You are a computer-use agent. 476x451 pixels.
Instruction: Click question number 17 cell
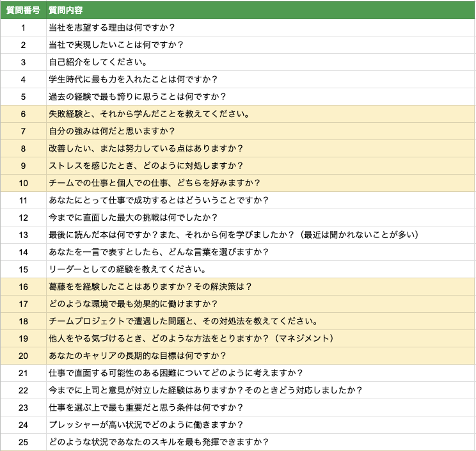coord(24,304)
